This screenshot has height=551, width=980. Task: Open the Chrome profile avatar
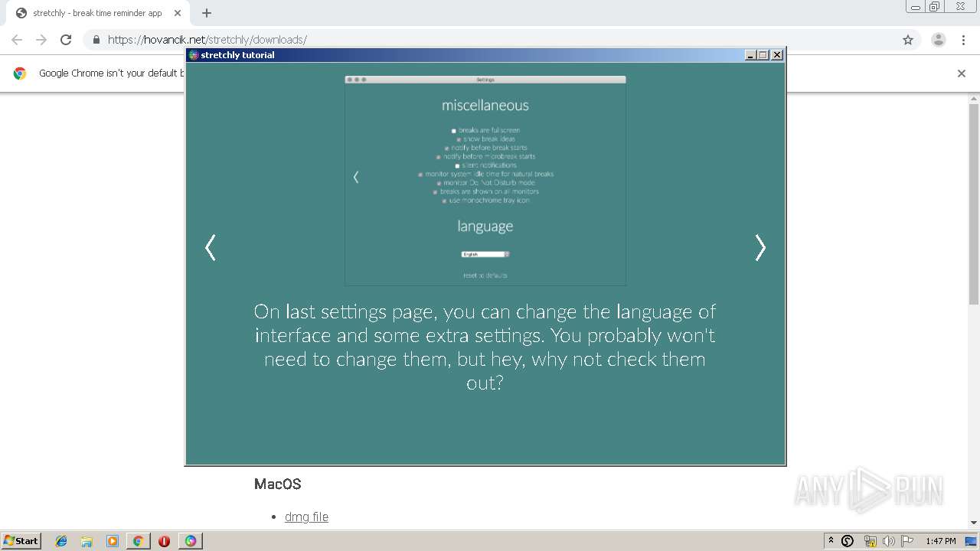point(939,40)
